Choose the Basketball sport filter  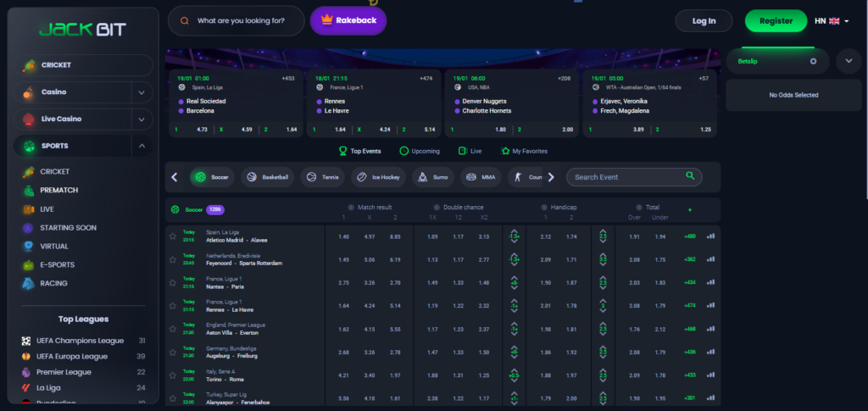pos(265,178)
